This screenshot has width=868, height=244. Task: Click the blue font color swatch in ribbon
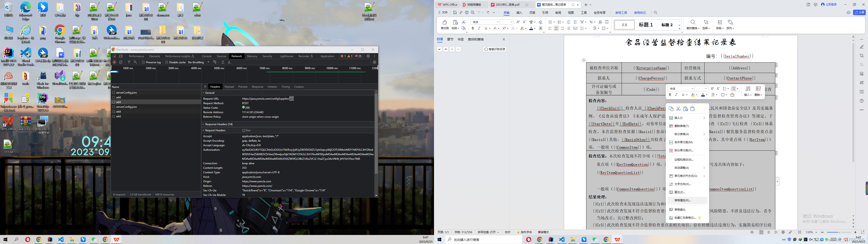(531, 29)
